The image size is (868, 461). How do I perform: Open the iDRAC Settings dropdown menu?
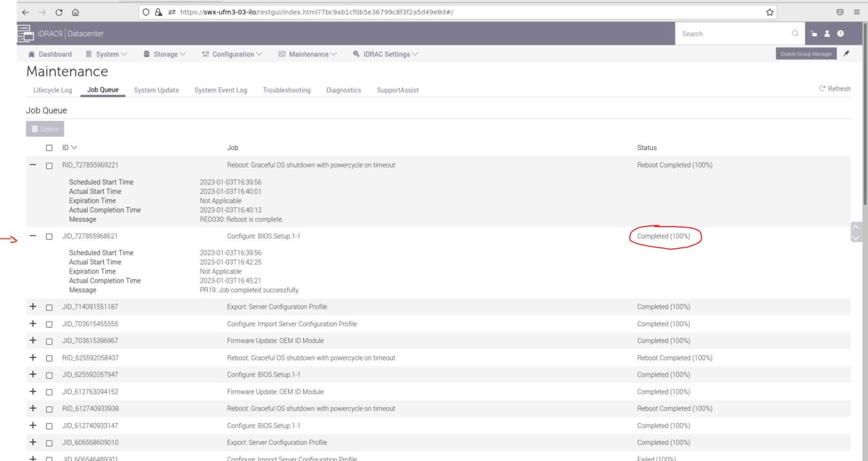[386, 54]
